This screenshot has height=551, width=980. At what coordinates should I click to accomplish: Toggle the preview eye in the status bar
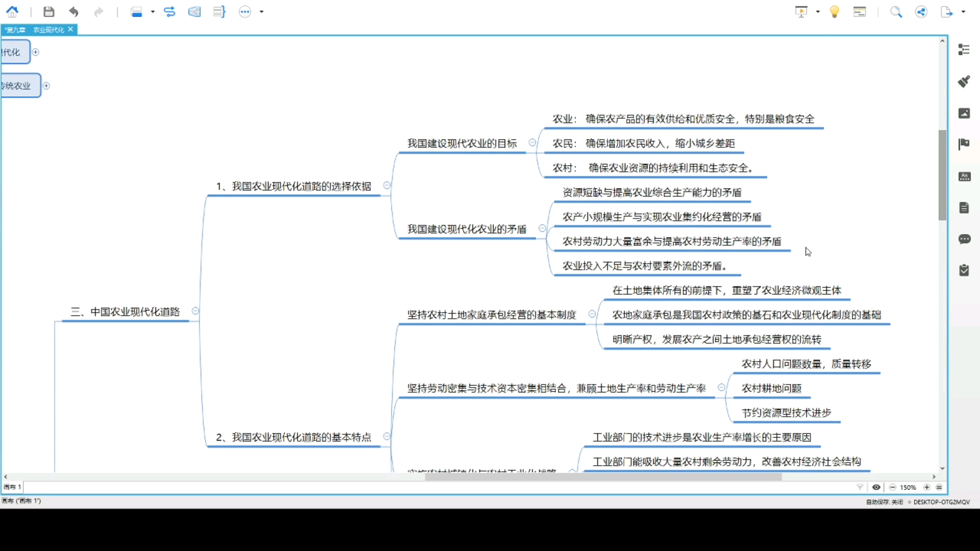pyautogui.click(x=876, y=487)
